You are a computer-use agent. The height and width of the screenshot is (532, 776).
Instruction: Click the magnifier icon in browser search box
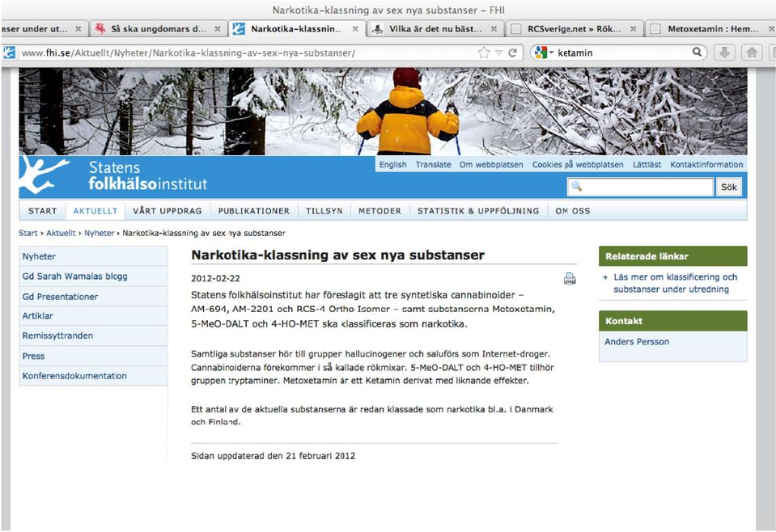point(697,52)
